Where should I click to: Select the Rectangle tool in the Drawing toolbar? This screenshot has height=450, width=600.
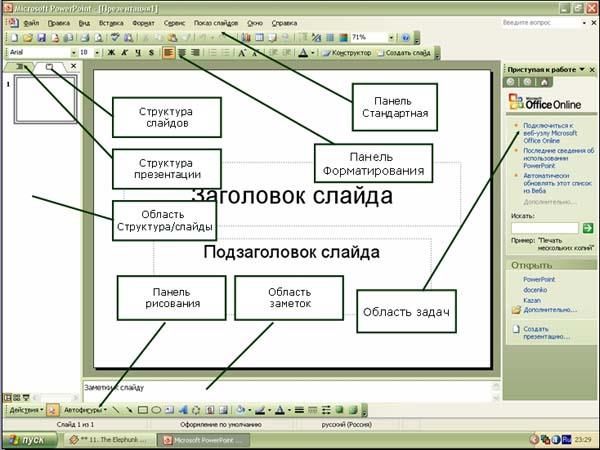143,410
